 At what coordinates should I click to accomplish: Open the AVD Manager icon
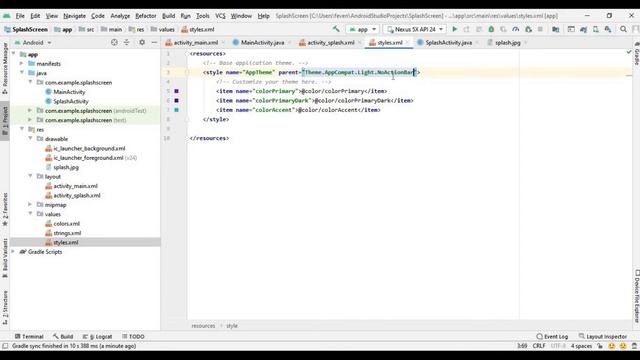596,29
